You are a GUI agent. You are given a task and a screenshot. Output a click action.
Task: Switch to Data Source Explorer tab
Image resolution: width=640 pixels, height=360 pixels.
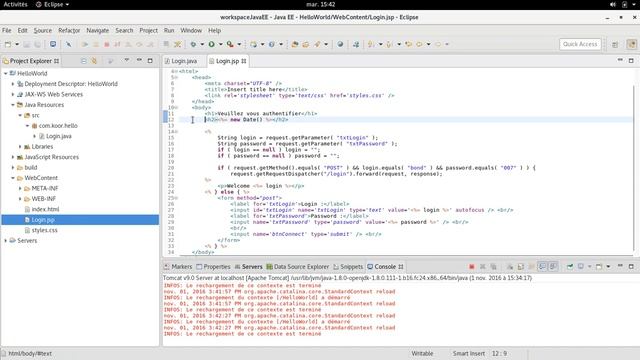point(298,267)
